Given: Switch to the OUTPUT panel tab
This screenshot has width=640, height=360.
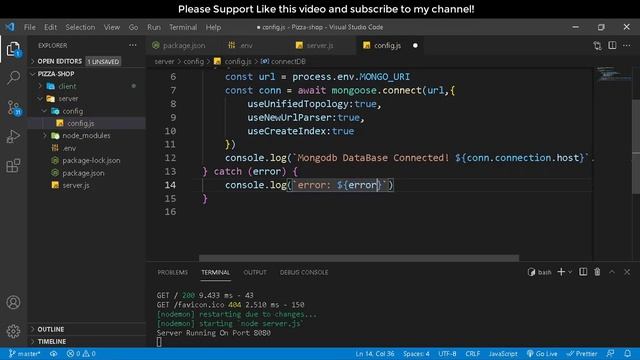Looking at the screenshot, I should point(255,272).
